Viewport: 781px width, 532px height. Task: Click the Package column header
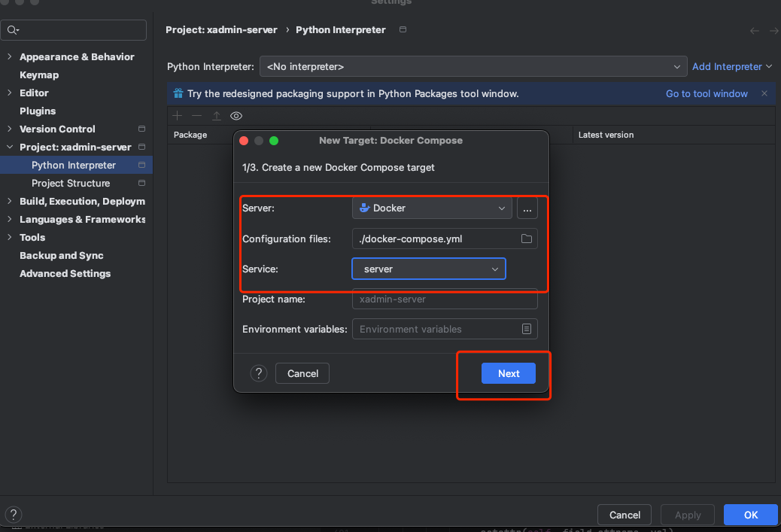190,135
